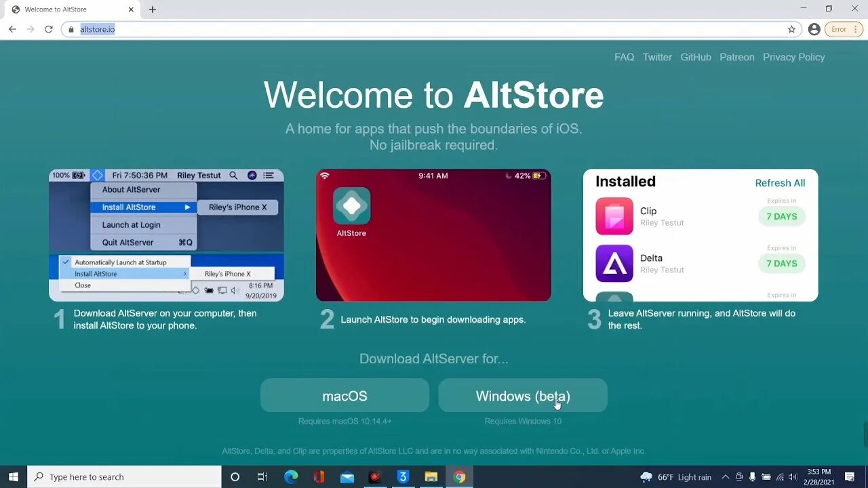The height and width of the screenshot is (488, 868).
Task: Click the browser forward arrow
Action: click(31, 29)
